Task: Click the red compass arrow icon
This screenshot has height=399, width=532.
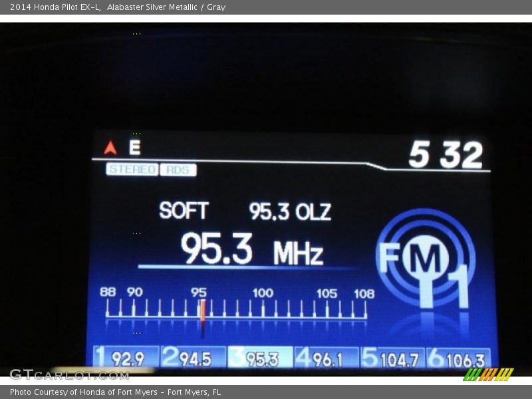Action: pyautogui.click(x=110, y=148)
